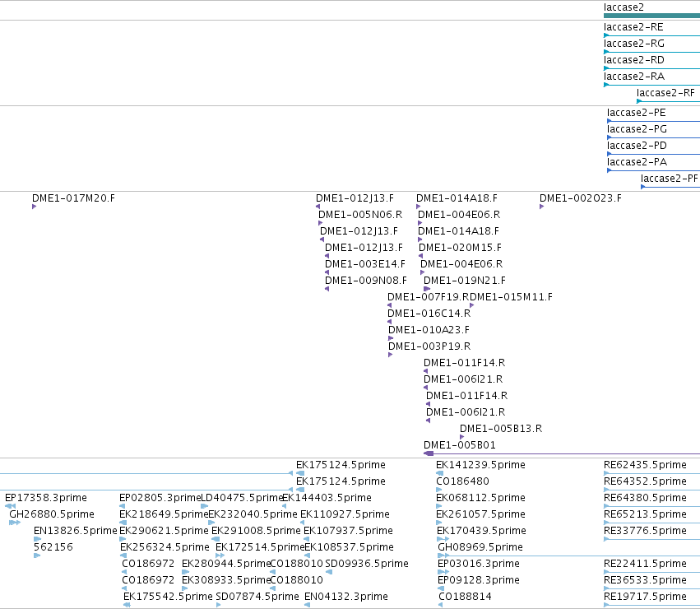The height and width of the screenshot is (609, 700).
Task: Click the RE22411.5prime label
Action: [645, 564]
